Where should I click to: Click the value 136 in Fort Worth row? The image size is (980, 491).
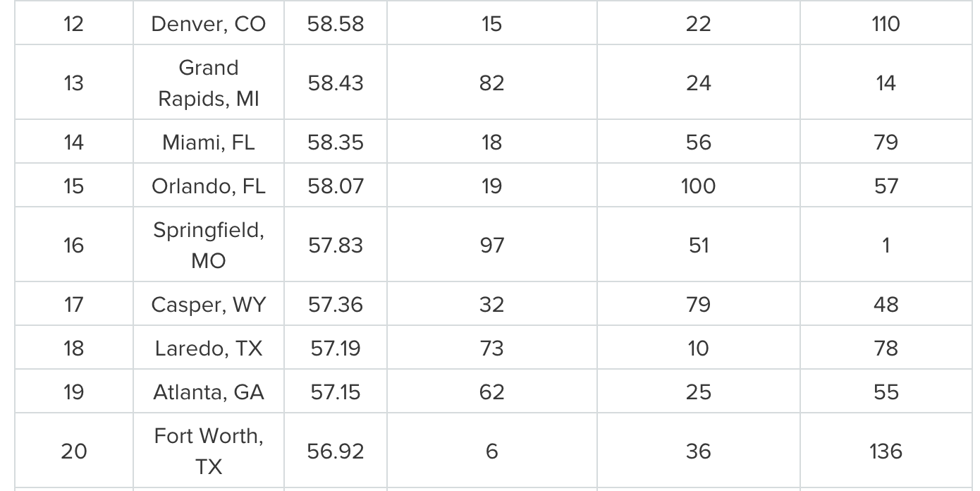886,451
